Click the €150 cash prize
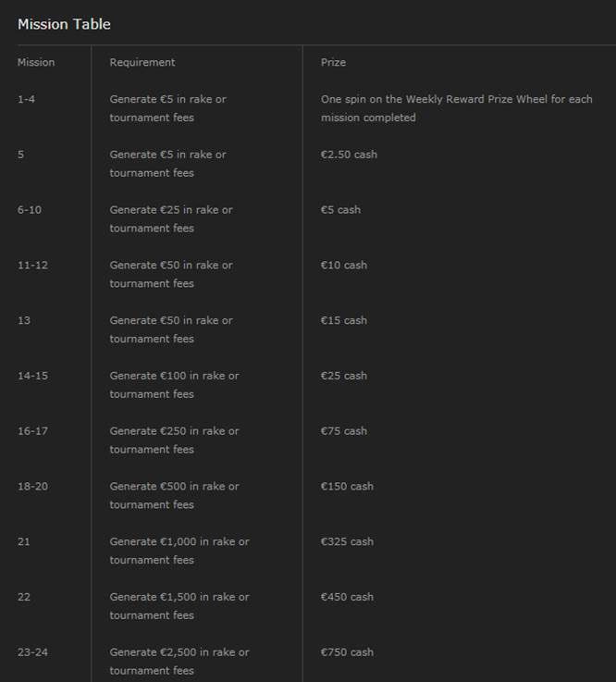616x682 pixels. coord(347,486)
